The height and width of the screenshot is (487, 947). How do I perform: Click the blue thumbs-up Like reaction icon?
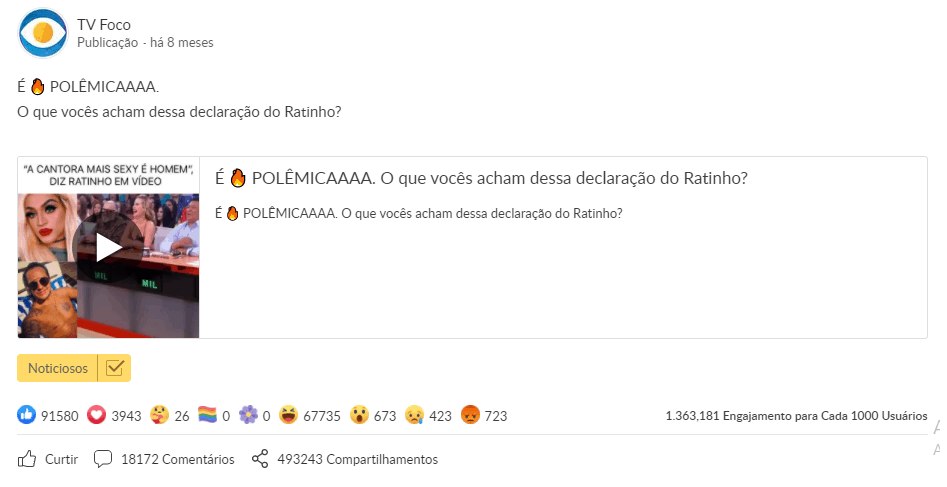(26, 416)
